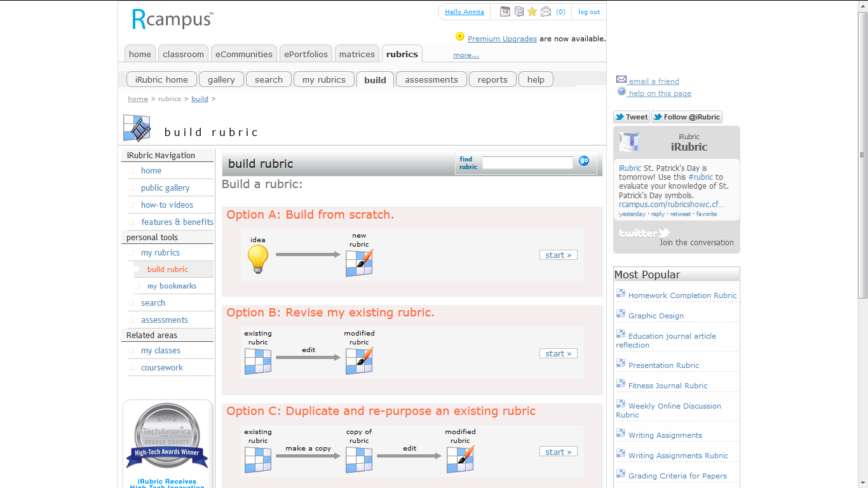The image size is (868, 488).
Task: Click the Twitter logo in widget footer
Action: (x=644, y=233)
